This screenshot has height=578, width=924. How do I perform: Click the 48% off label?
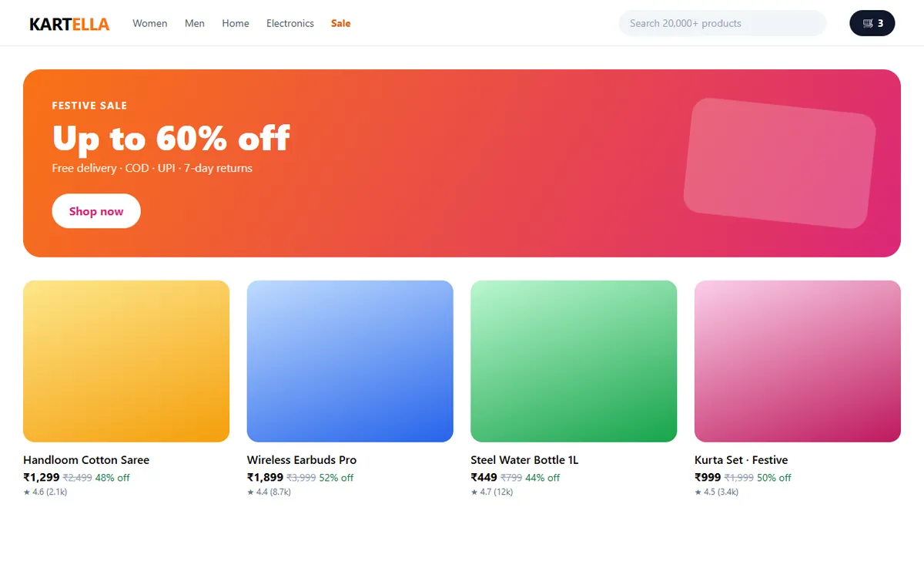coord(112,478)
